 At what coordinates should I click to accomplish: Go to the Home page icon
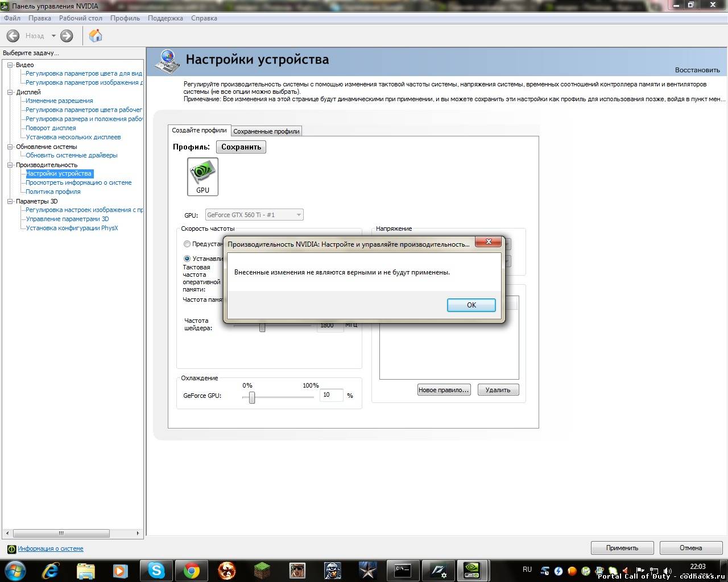[x=96, y=36]
